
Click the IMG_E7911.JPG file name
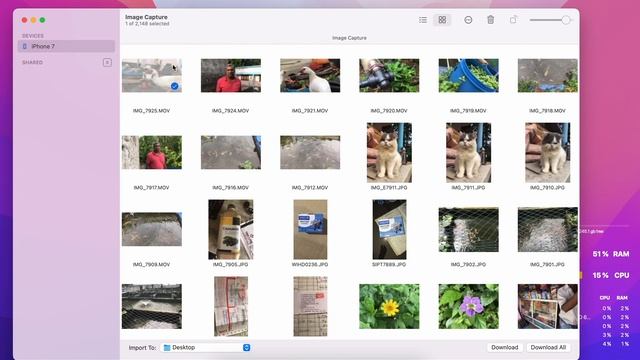tap(389, 188)
